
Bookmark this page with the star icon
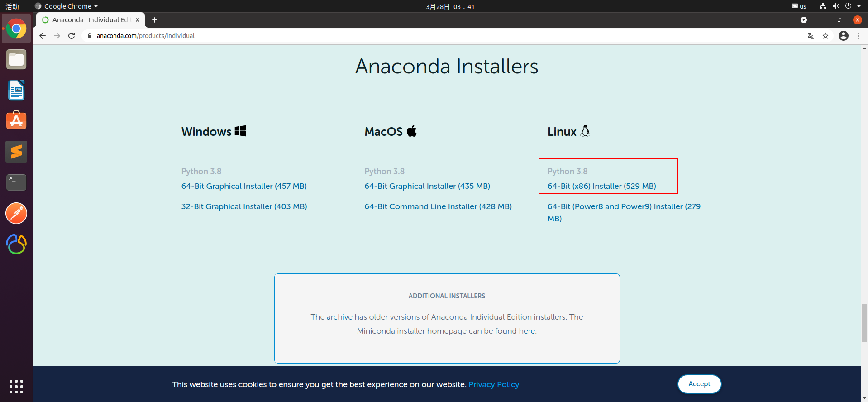point(825,36)
